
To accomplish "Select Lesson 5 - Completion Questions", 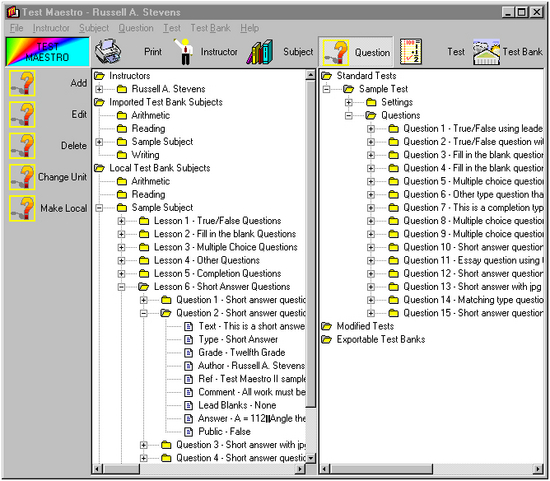I will [218, 274].
